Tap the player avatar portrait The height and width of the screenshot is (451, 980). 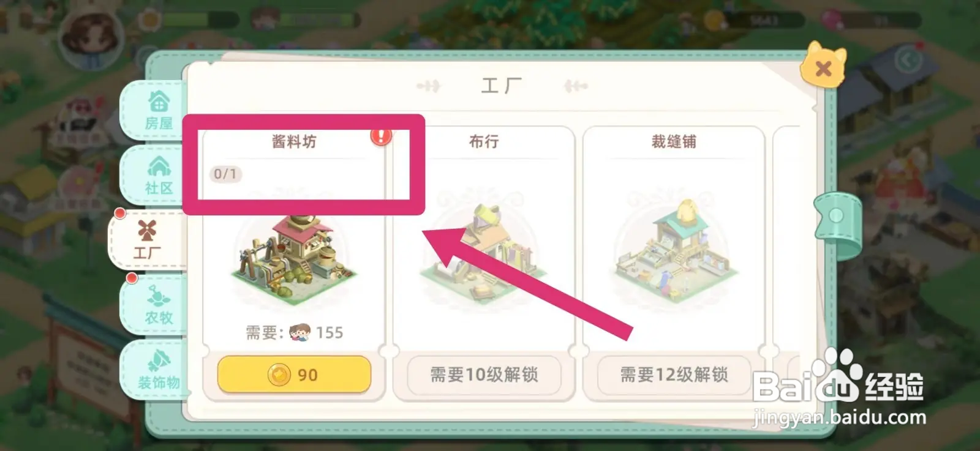click(x=92, y=37)
